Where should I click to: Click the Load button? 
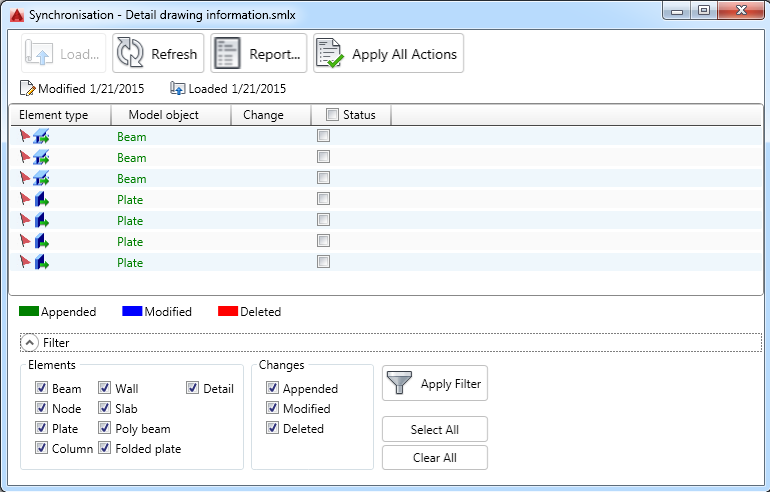coord(63,54)
